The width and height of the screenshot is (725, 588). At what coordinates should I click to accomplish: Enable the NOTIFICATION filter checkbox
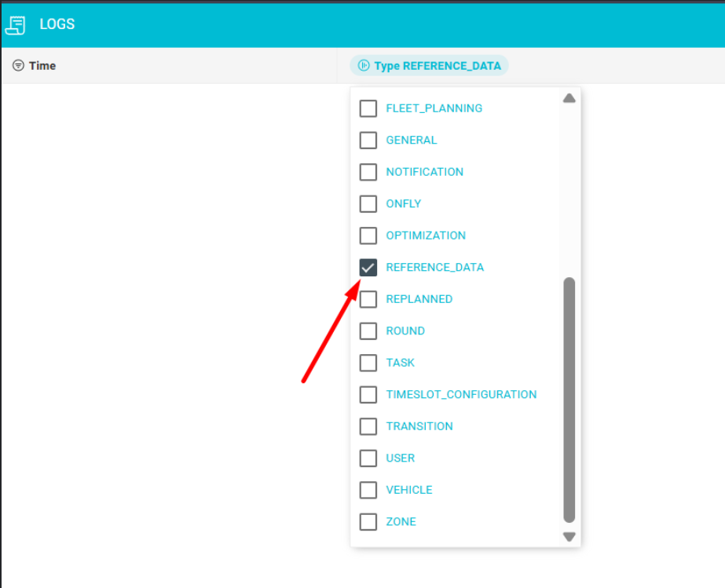tap(368, 172)
